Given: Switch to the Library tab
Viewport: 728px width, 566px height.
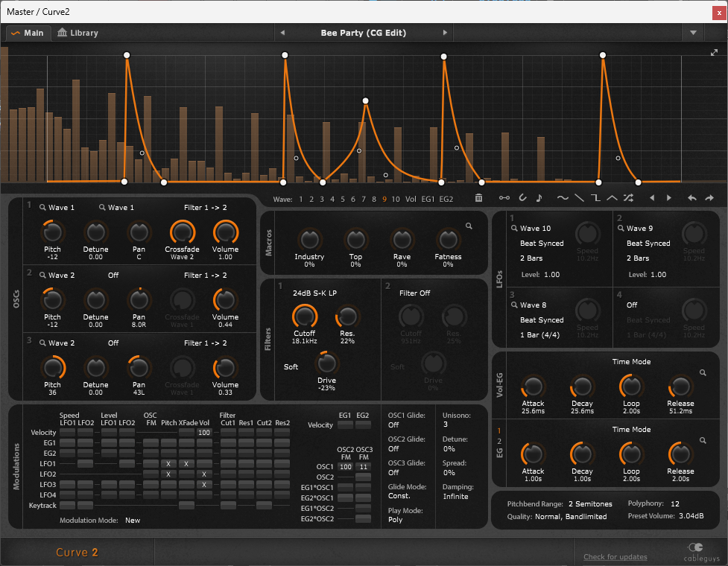Looking at the screenshot, I should (77, 33).
